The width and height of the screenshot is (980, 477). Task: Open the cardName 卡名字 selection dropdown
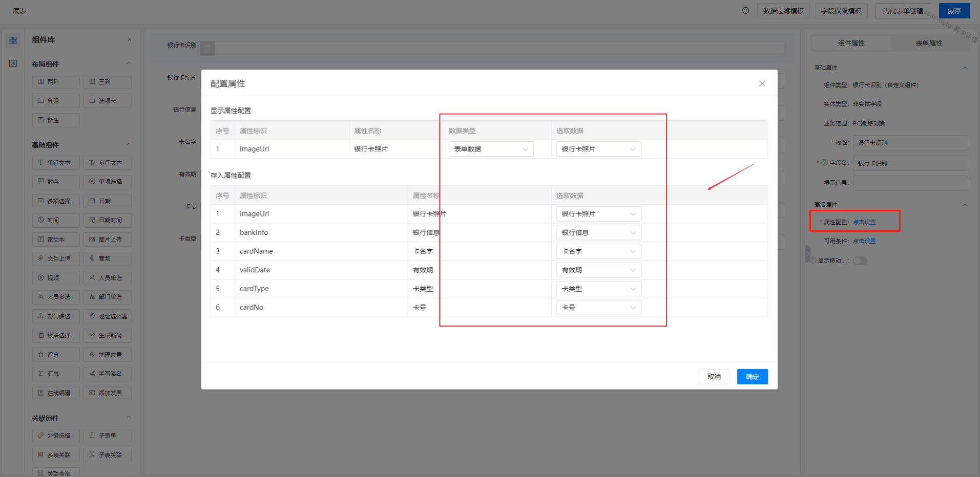click(x=598, y=251)
